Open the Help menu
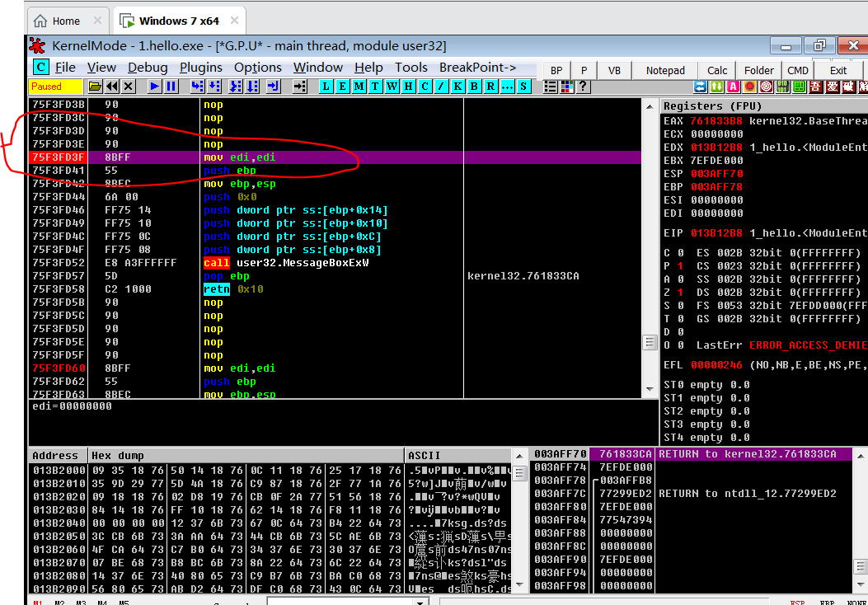 pyautogui.click(x=368, y=68)
